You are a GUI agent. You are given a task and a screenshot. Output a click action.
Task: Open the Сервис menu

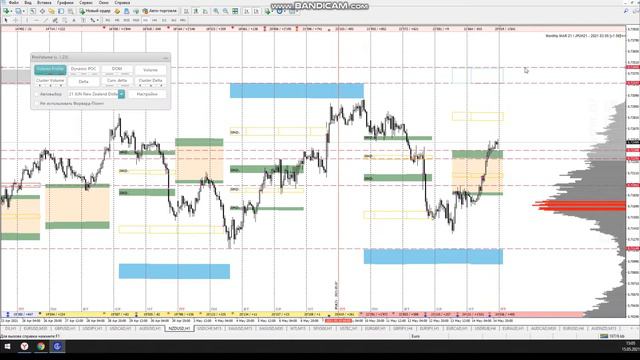click(86, 3)
